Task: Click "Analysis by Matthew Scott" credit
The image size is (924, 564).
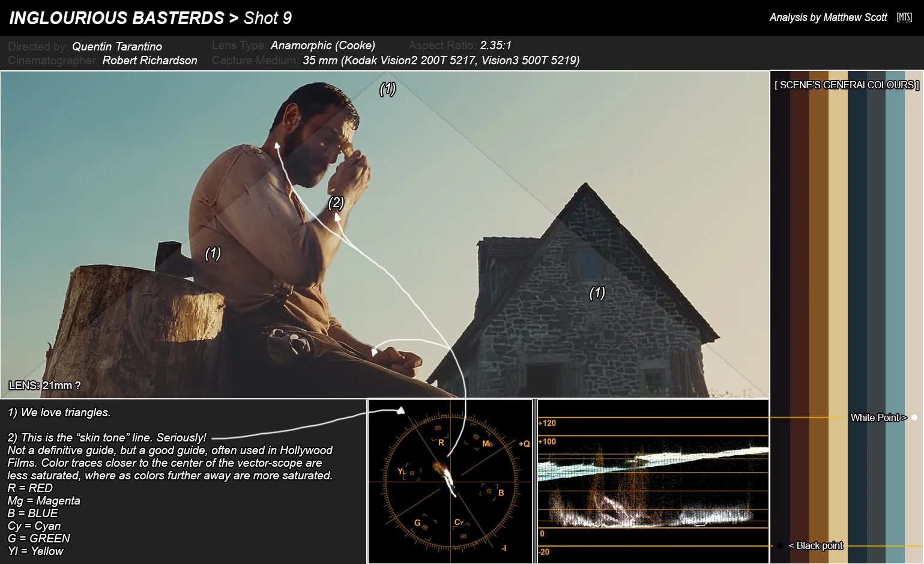Action: [x=828, y=17]
